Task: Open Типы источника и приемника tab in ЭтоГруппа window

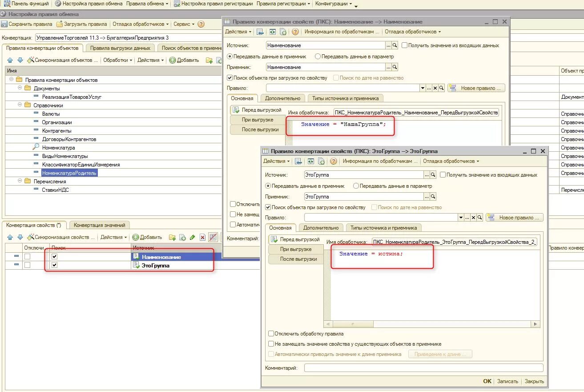Action: pos(383,228)
